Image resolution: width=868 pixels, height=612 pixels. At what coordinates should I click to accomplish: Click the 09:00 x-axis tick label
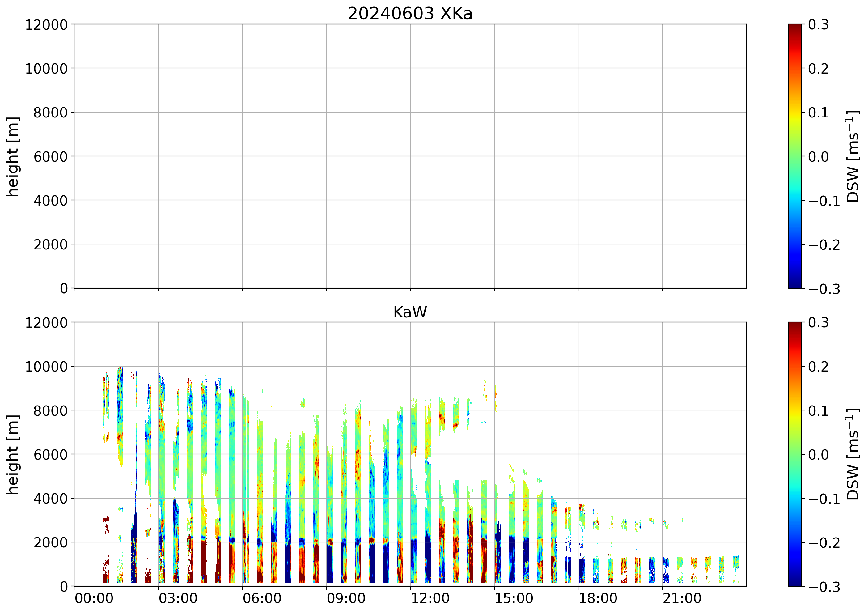pos(346,599)
